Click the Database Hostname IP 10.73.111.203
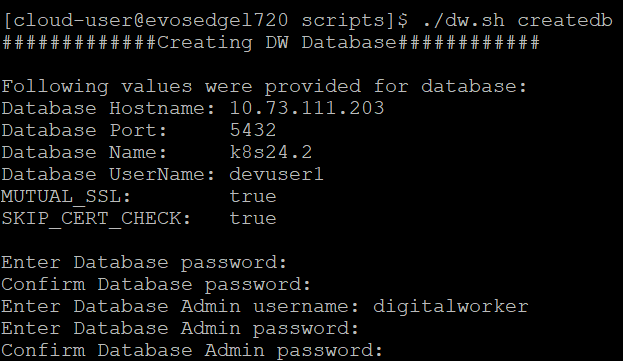Image resolution: width=623 pixels, height=361 pixels. click(307, 108)
